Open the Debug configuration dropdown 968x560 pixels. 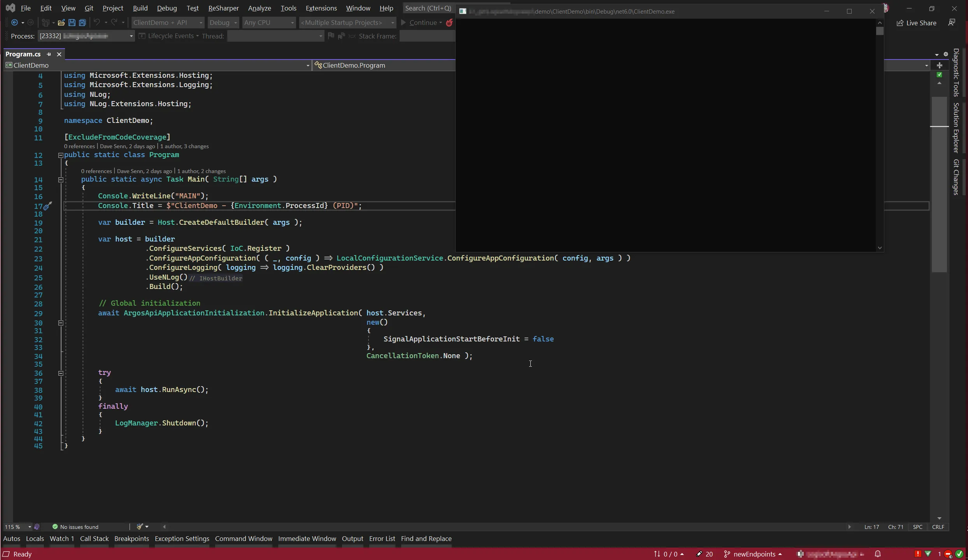[x=223, y=23]
